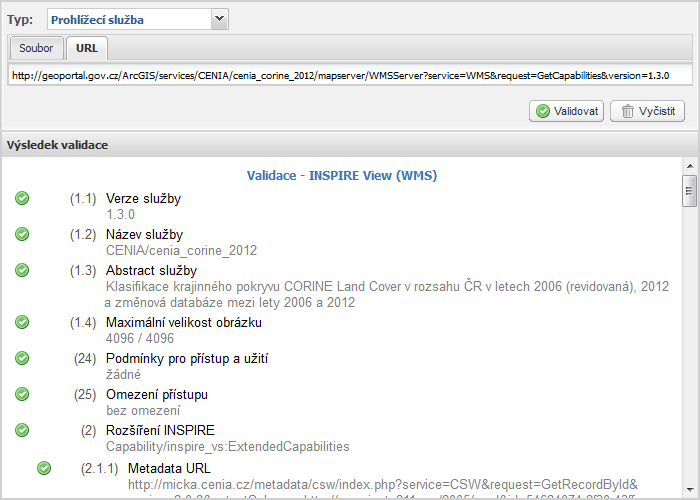Click into the WMS URL input field
This screenshot has height=500, width=700.
point(350,75)
